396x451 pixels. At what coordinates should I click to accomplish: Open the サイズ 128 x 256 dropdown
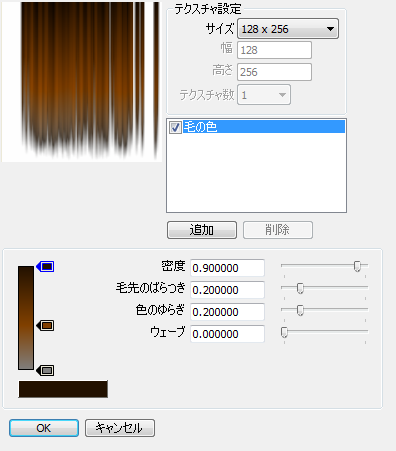[288, 29]
